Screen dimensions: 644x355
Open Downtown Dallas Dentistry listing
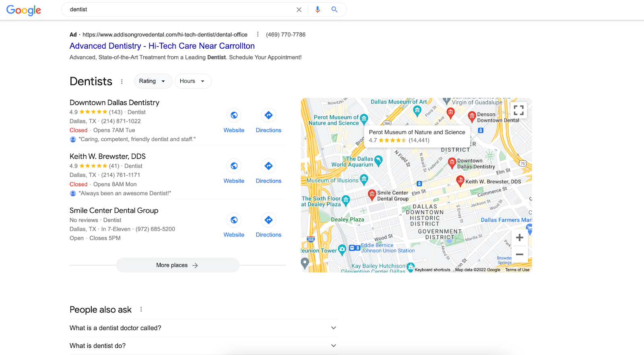click(x=115, y=103)
